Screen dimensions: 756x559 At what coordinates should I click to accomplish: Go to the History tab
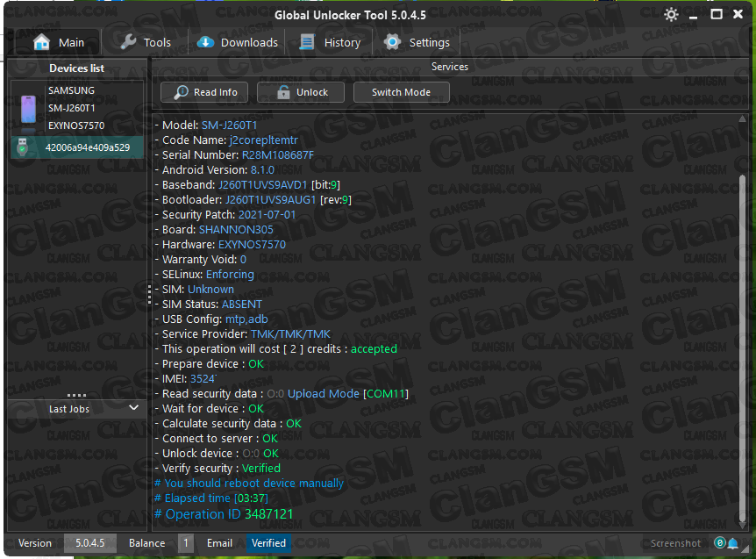point(331,42)
